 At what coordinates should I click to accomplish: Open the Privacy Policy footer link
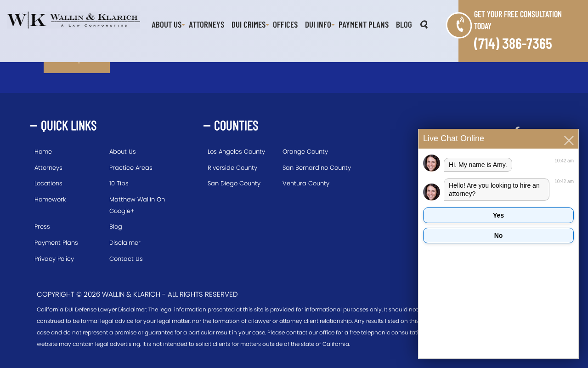coord(54,259)
